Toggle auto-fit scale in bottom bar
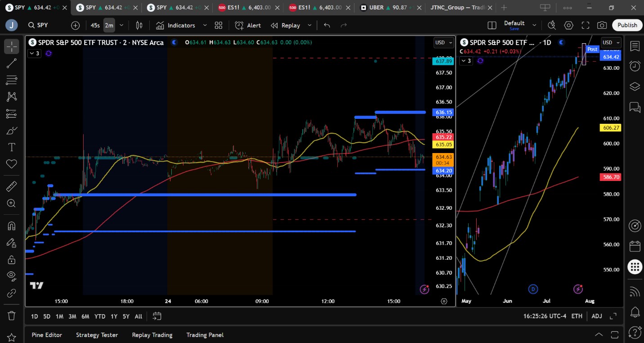The width and height of the screenshot is (644, 343). (613, 316)
